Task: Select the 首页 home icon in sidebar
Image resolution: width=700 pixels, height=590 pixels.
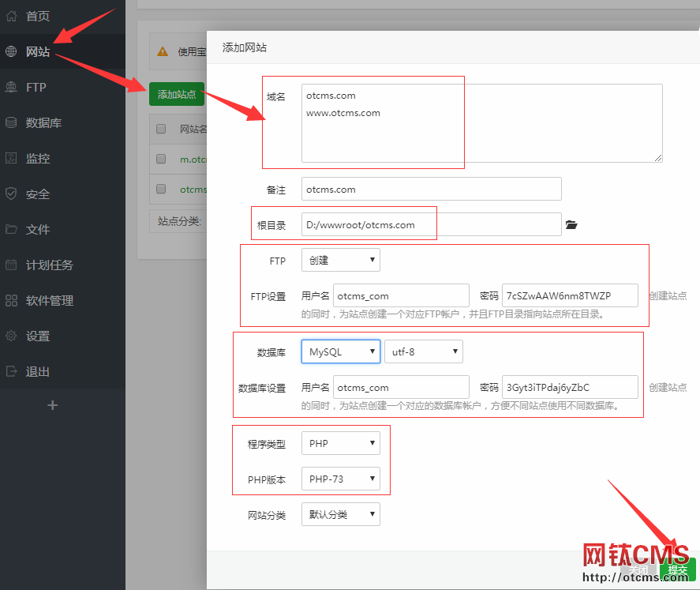Action: [12, 15]
